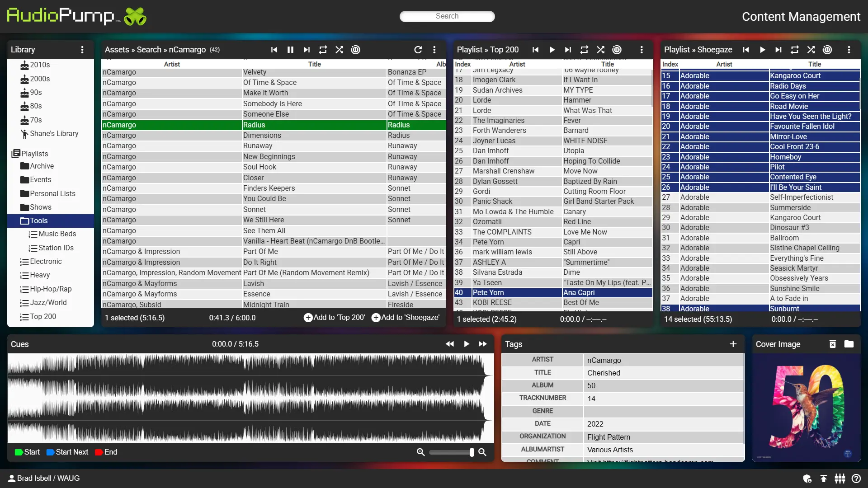Toggle stop-after mode in the Assets panel
Image resolution: width=868 pixels, height=488 pixels.
pos(355,50)
